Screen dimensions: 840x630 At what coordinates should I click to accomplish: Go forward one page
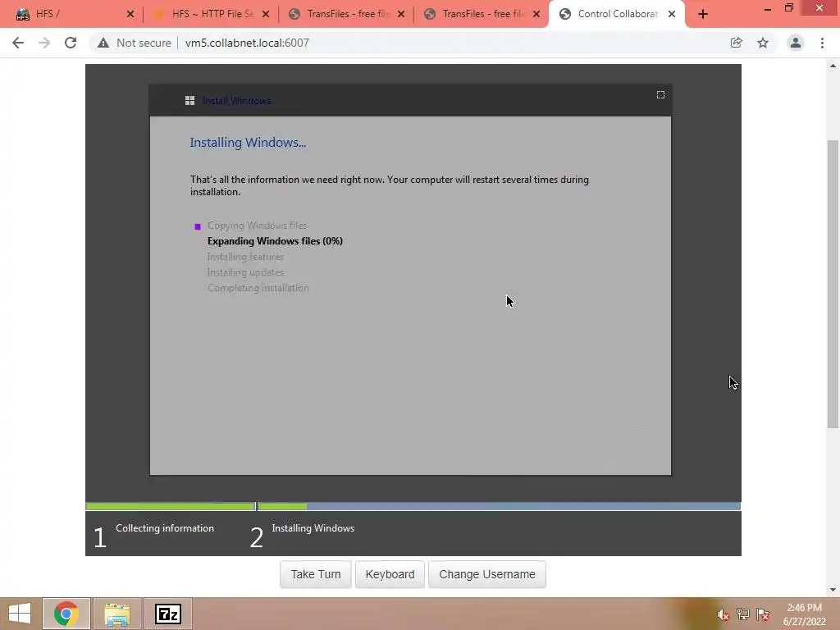click(x=44, y=43)
